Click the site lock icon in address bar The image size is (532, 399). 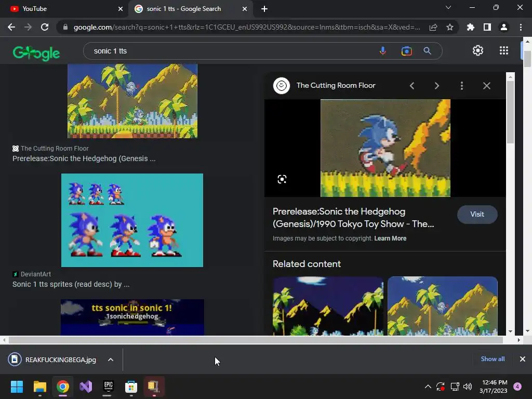65,27
